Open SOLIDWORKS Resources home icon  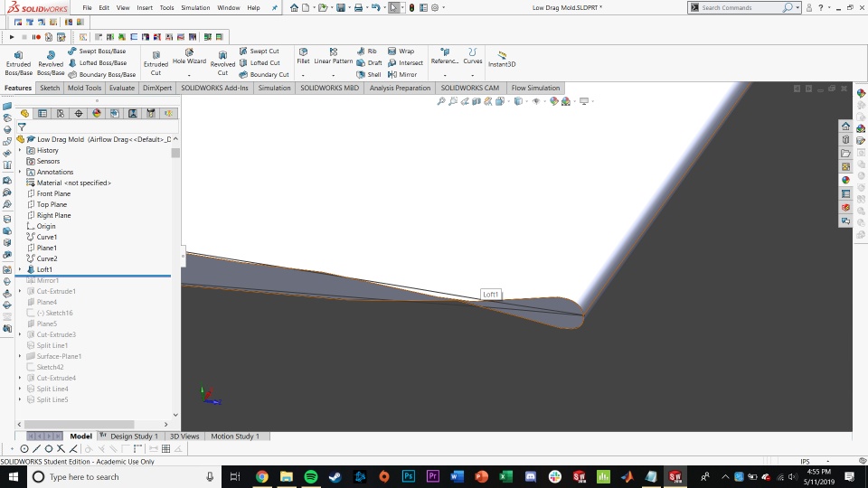pos(846,127)
